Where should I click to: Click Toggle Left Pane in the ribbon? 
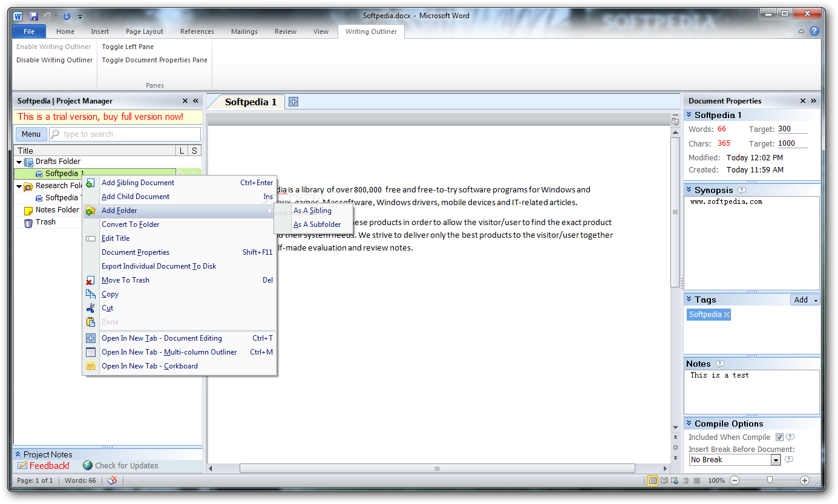click(x=128, y=47)
